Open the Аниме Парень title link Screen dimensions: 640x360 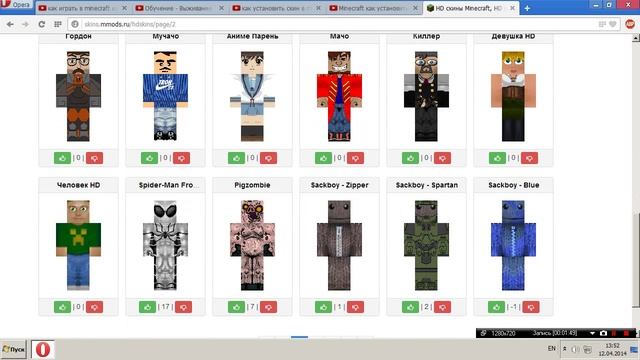coord(252,36)
